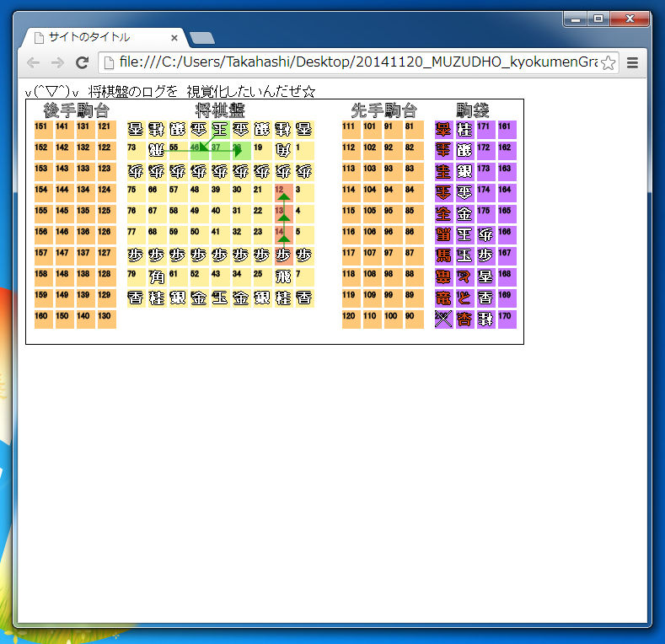
Task: Select the upright 香 lance in the purple bag
Action: pos(485,298)
